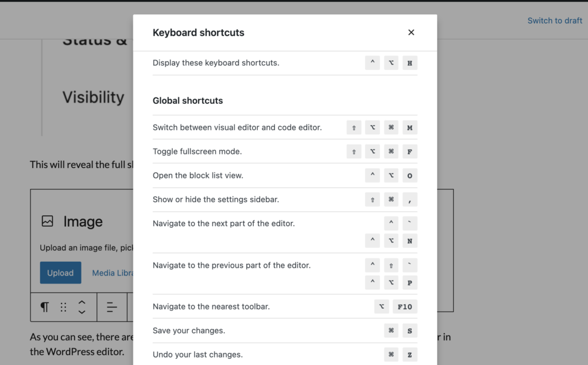Open the text alignment toolbar icon

(x=112, y=307)
